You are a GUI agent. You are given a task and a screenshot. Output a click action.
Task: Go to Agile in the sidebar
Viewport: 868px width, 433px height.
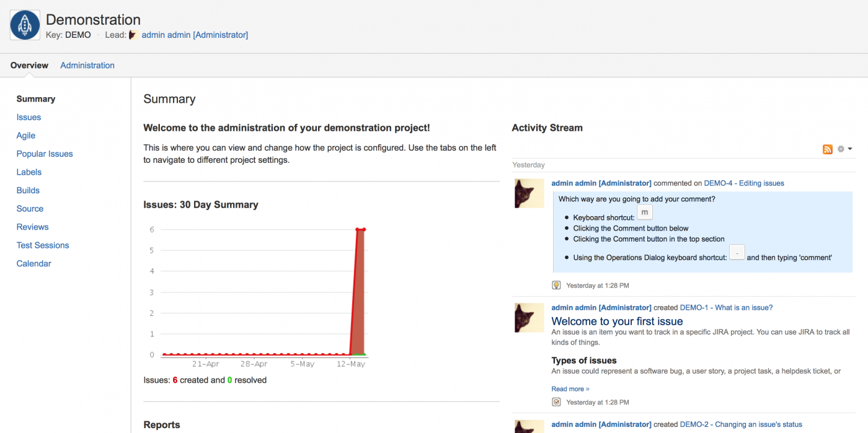coord(26,136)
